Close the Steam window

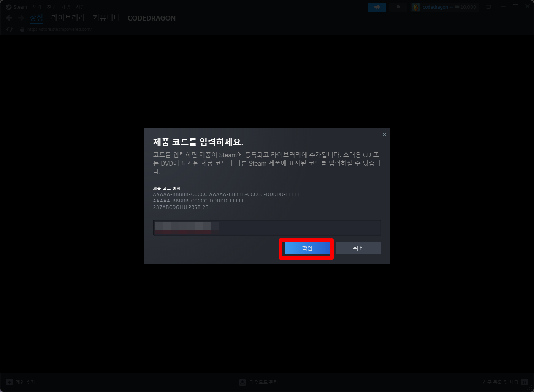[528, 6]
